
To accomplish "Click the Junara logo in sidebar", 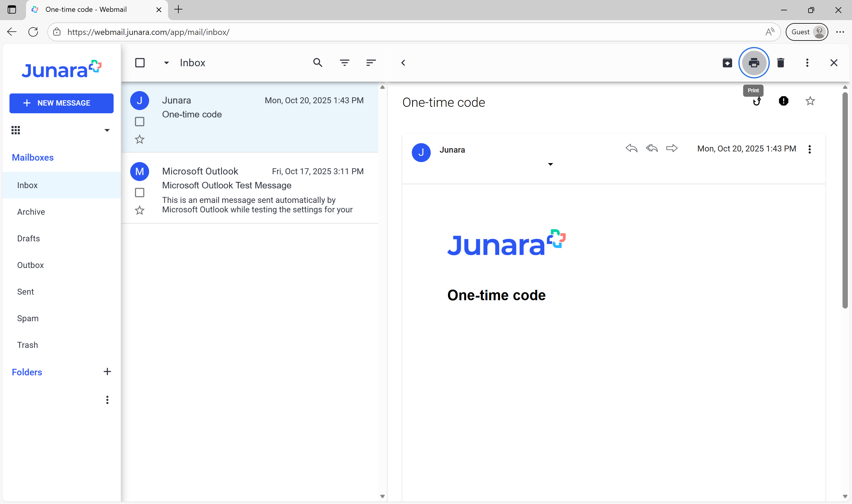I will click(x=62, y=69).
